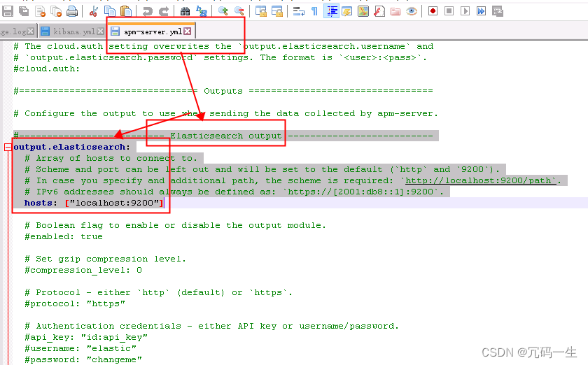Viewport: 588px width, 365px height.
Task: Click the #api_key: "id:api_key" line
Action: tap(86, 337)
